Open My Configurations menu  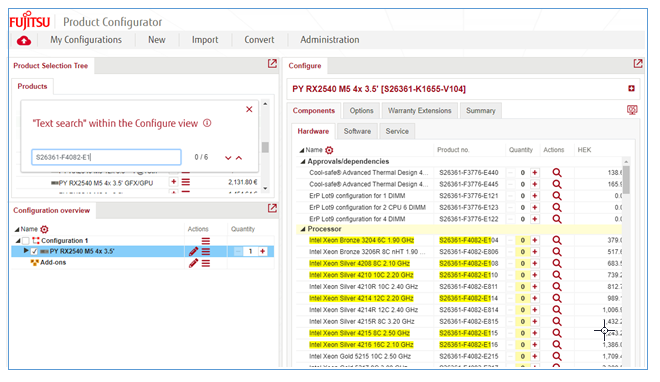(86, 40)
